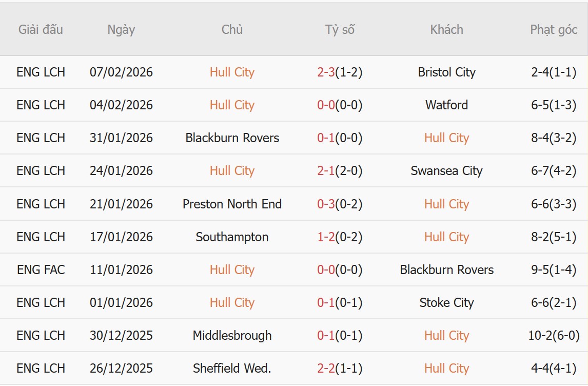Click Preston North End team name
The height and width of the screenshot is (386, 588).
pyautogui.click(x=232, y=204)
